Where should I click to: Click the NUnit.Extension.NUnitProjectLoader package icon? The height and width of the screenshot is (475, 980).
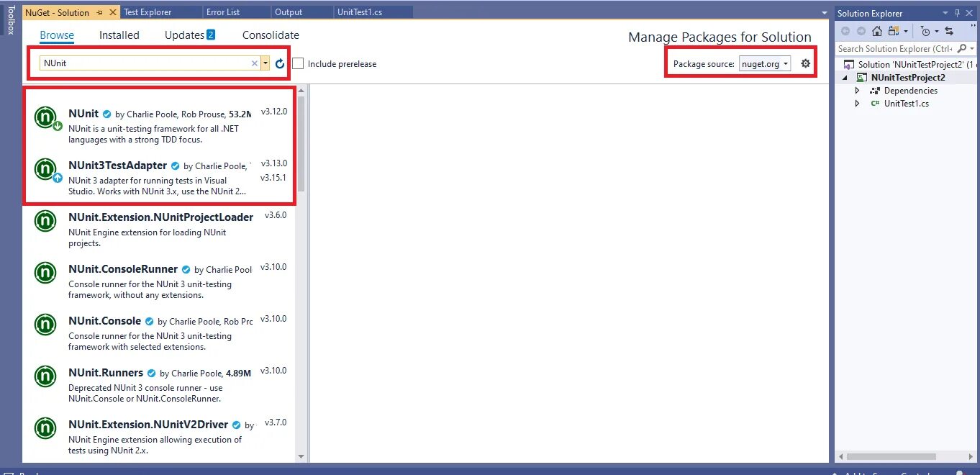click(45, 221)
